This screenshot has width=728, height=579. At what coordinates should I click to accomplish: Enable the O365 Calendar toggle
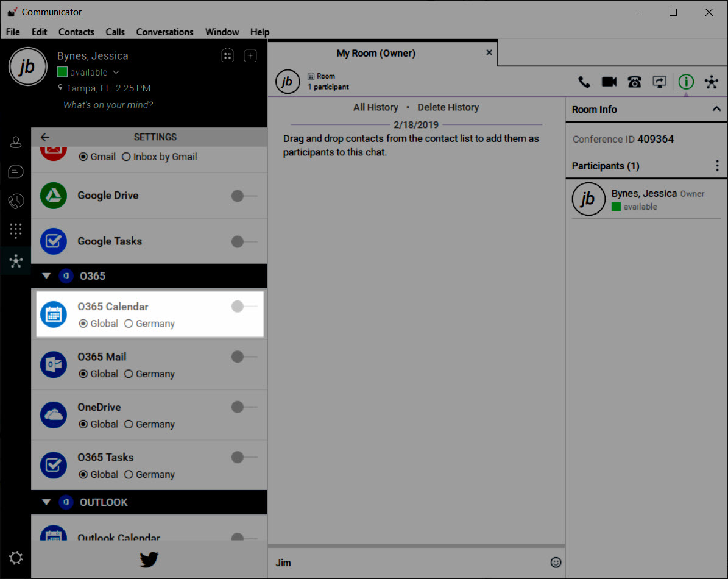[244, 307]
